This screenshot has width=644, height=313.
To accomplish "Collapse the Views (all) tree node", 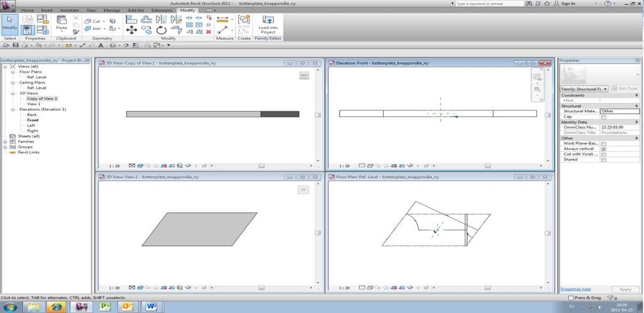I will (x=5, y=66).
